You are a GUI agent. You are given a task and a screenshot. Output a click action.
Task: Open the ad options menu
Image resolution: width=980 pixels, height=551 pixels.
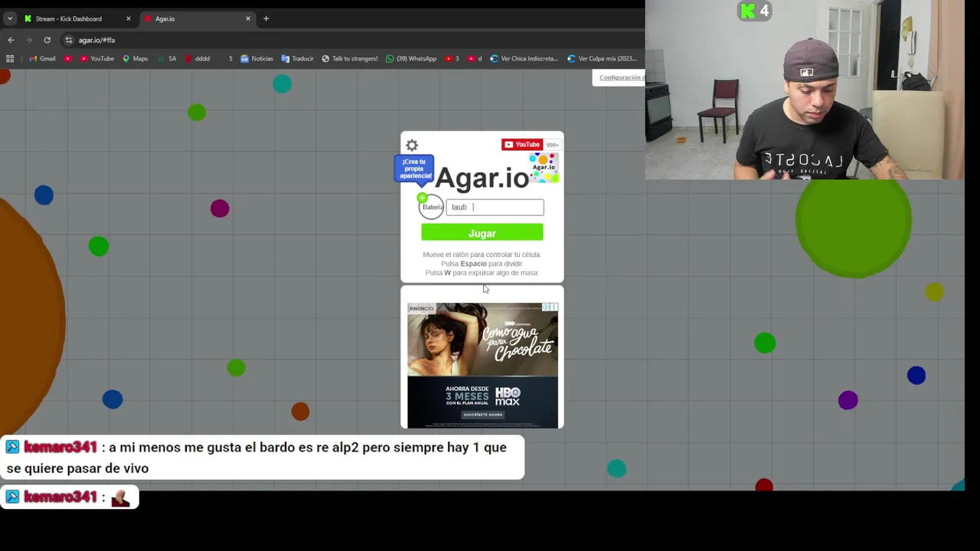click(554, 308)
